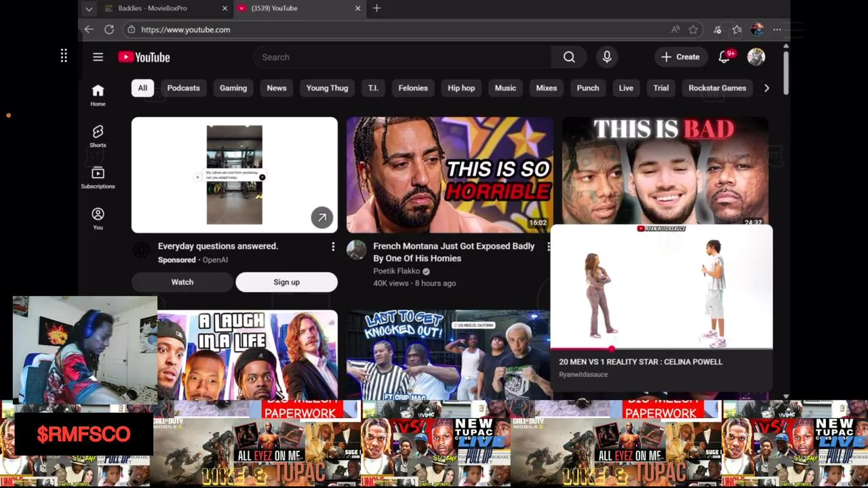Open Poetik Flakko channel avatar

click(x=356, y=250)
